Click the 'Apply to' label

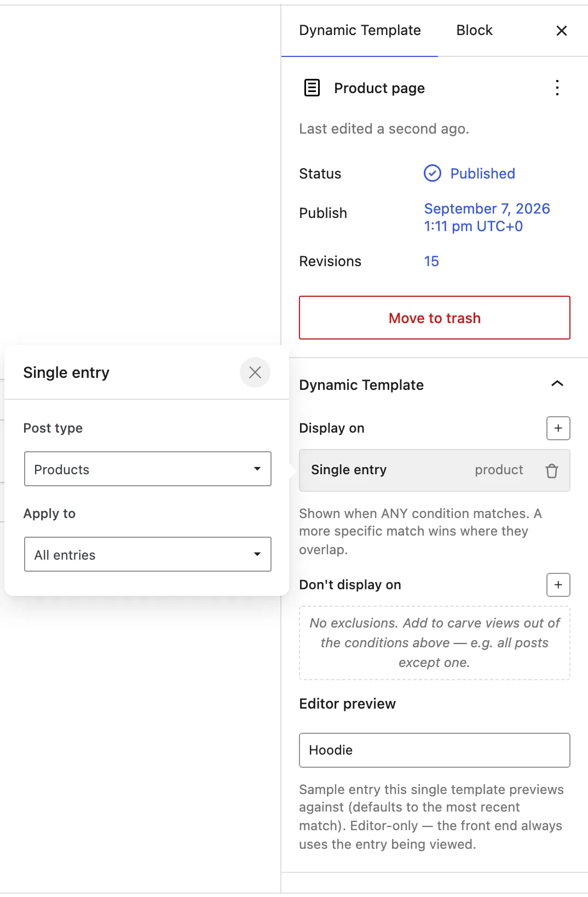(49, 514)
